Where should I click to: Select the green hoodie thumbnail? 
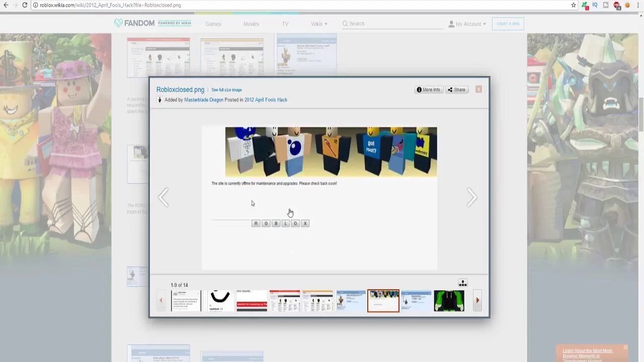point(449,301)
